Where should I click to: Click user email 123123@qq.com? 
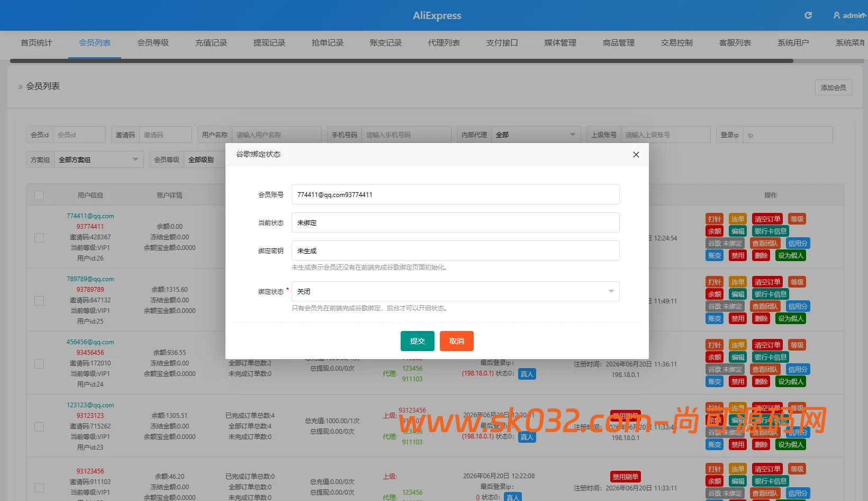[x=90, y=405]
